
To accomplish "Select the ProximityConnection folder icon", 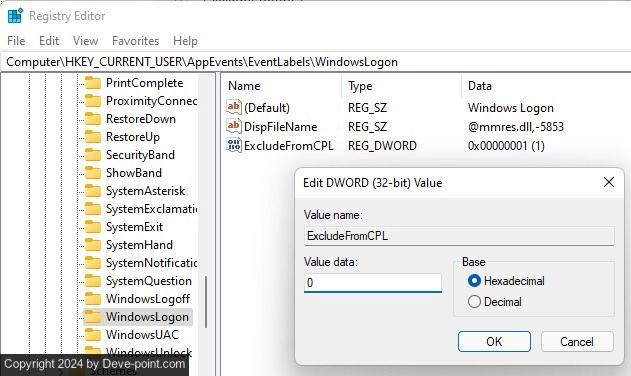I will point(93,101).
